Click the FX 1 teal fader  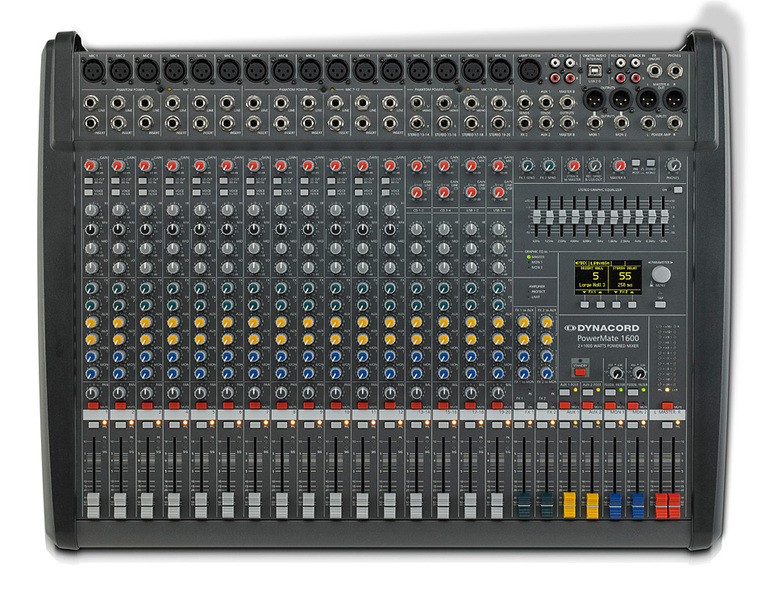coord(524,505)
